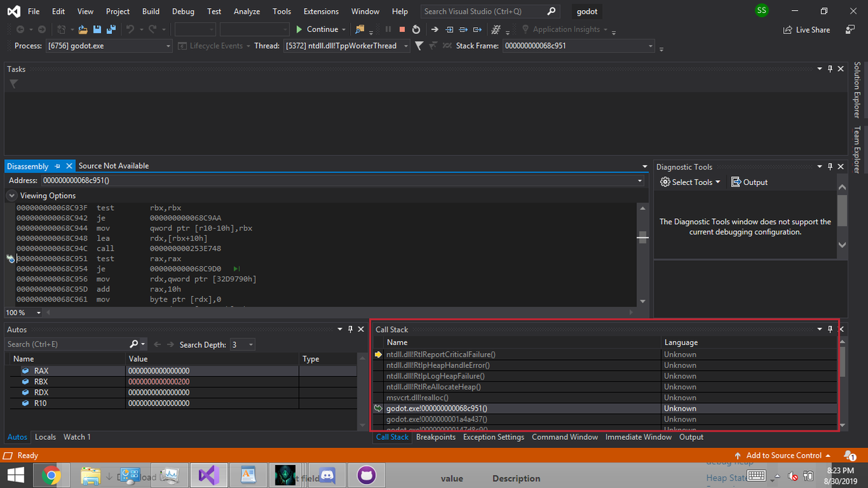This screenshot has height=488, width=868.
Task: Open the Extensions menu
Action: tap(321, 12)
